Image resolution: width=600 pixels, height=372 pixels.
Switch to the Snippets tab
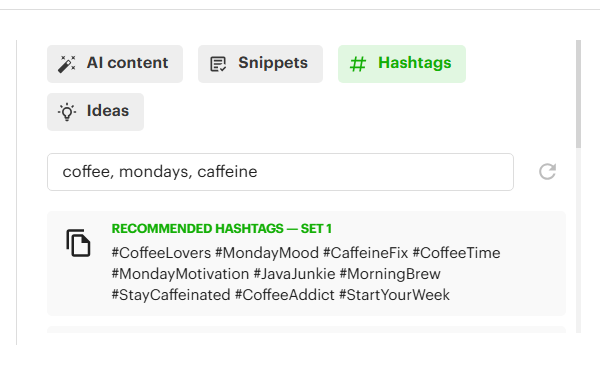(260, 64)
